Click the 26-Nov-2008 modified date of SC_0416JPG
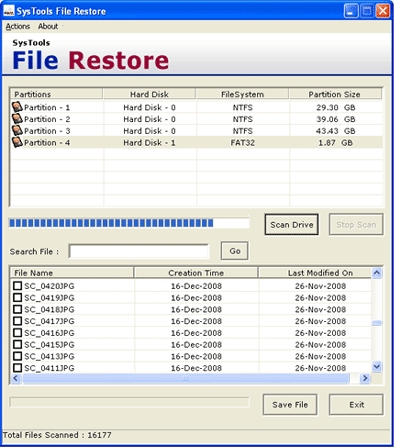 pos(320,333)
